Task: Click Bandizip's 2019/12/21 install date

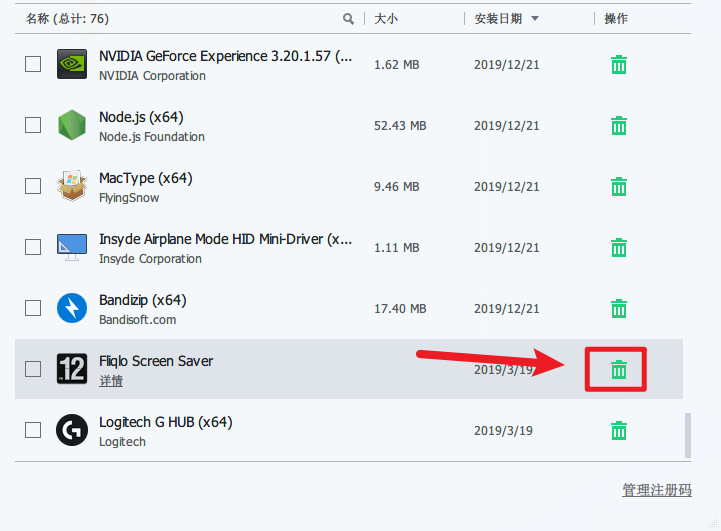Action: pyautogui.click(x=507, y=308)
